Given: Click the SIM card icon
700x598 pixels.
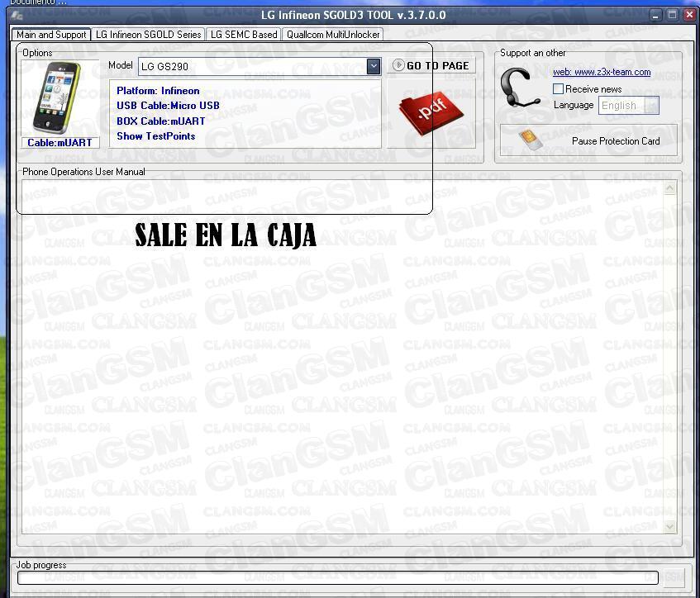Looking at the screenshot, I should point(531,140).
